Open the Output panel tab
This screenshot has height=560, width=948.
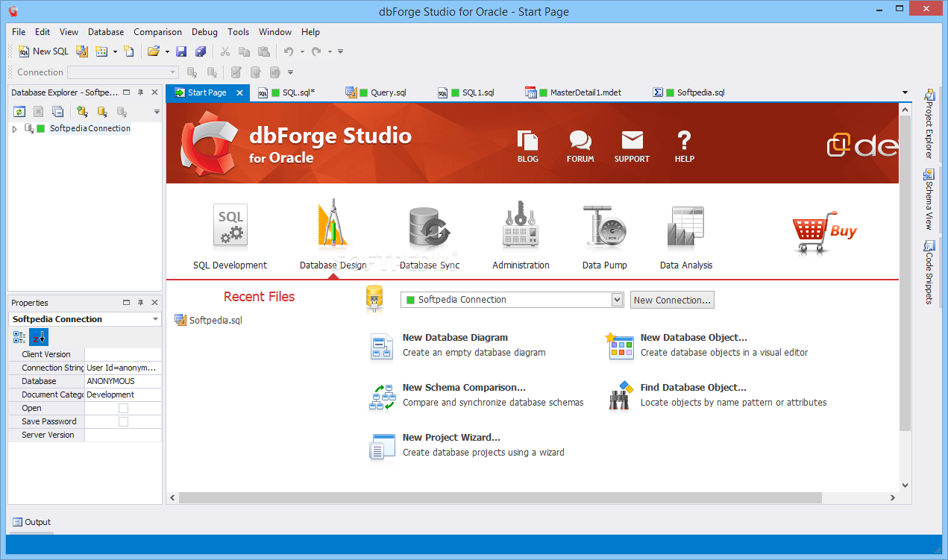pos(32,522)
